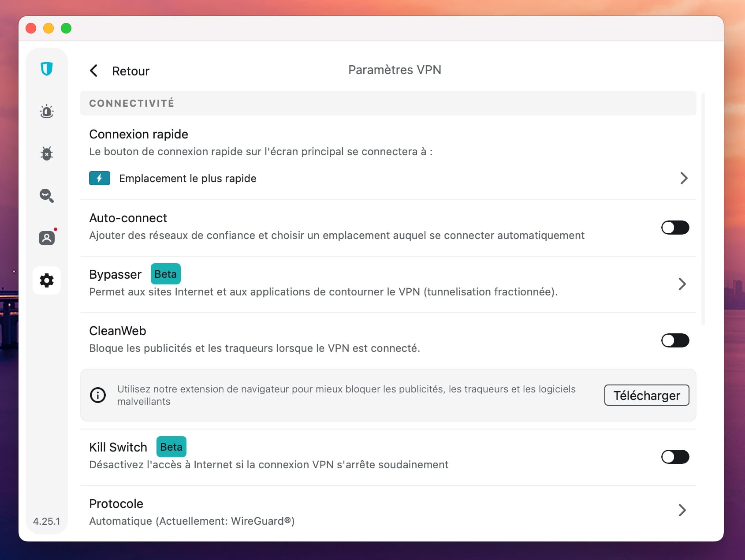This screenshot has width=745, height=560.
Task: Enable the Auto-connect toggle
Action: (x=675, y=228)
